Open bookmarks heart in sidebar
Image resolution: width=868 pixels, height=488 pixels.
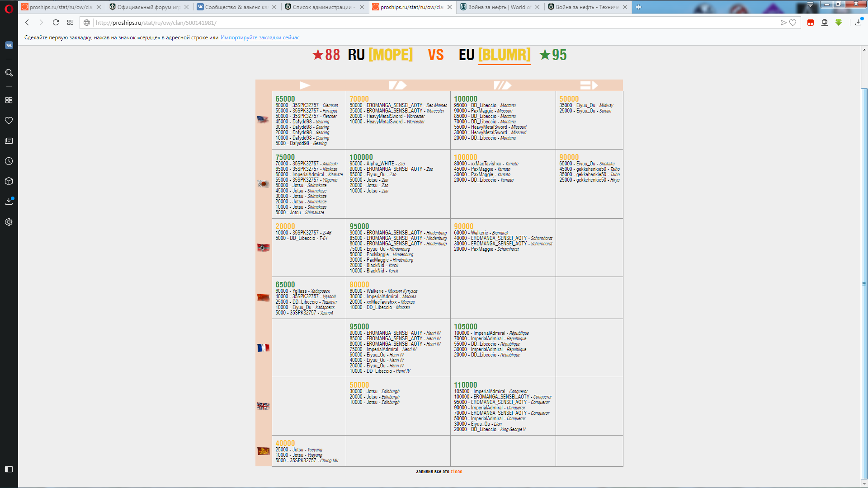click(x=9, y=121)
